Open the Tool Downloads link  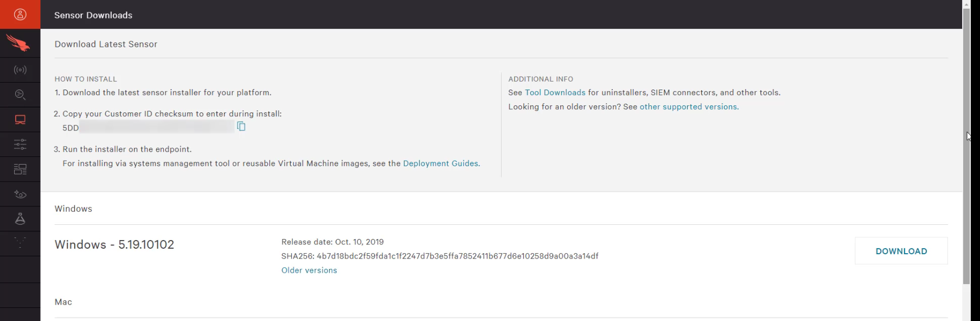tap(555, 93)
